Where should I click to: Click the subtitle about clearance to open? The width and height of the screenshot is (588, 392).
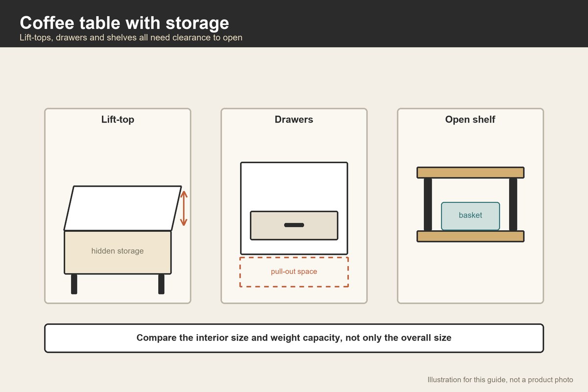point(131,38)
